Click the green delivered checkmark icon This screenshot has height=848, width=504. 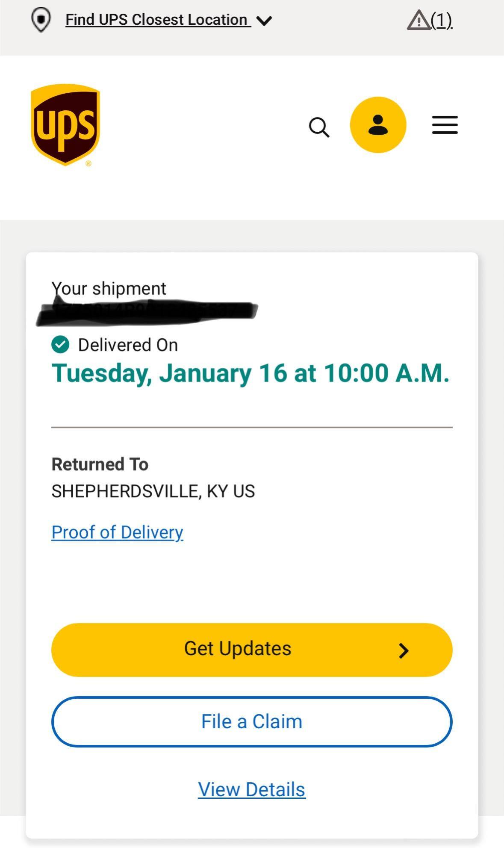click(x=60, y=345)
